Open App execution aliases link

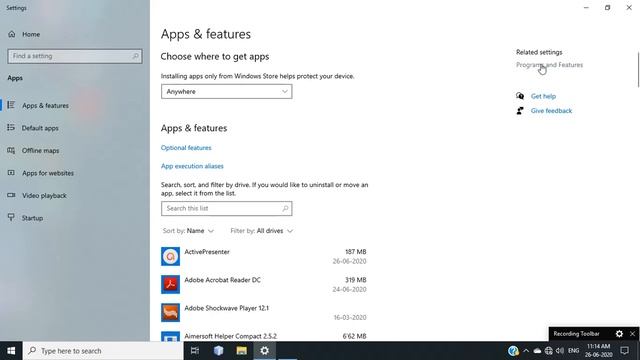[x=192, y=166]
